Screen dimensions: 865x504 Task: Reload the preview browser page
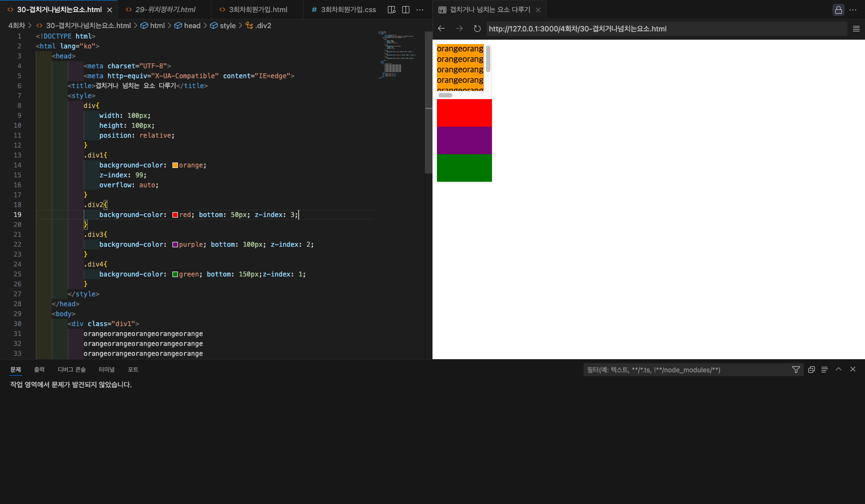[477, 29]
